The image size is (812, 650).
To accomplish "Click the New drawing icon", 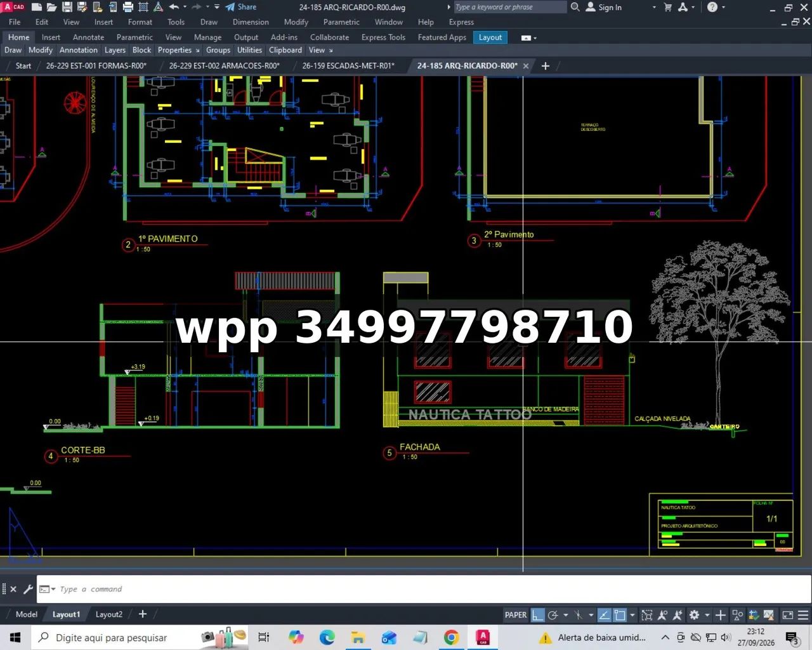I will [x=37, y=7].
